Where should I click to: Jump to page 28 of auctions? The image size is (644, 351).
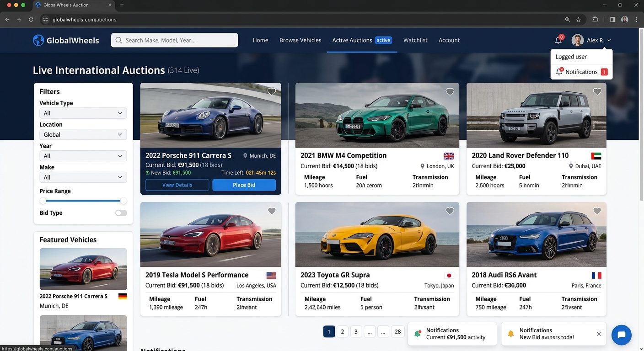(398, 331)
